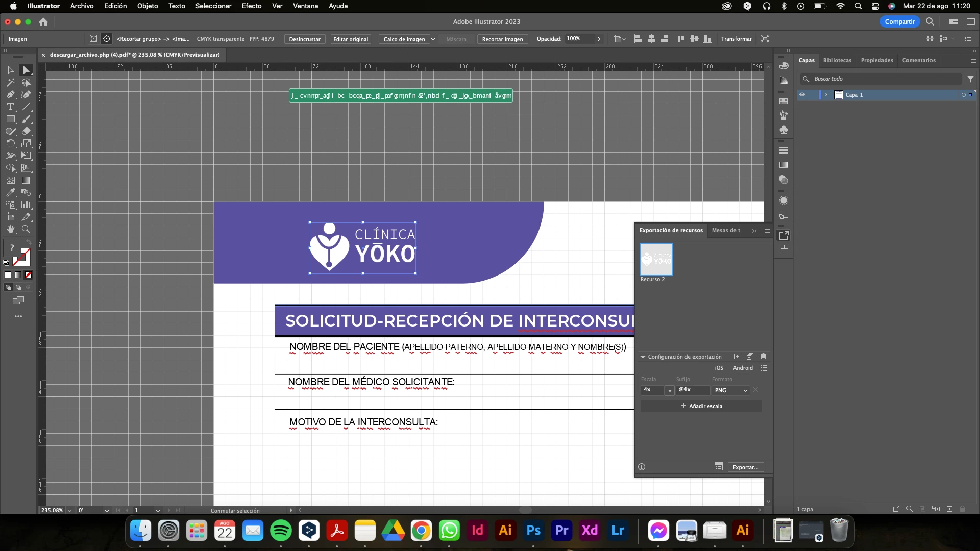980x551 pixels.
Task: Select the Magic Wand tool
Action: click(10, 83)
